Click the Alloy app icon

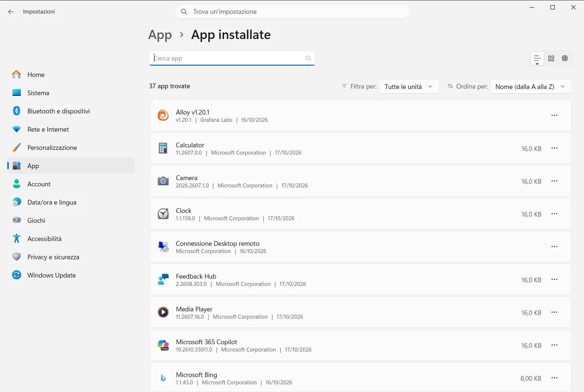point(163,115)
